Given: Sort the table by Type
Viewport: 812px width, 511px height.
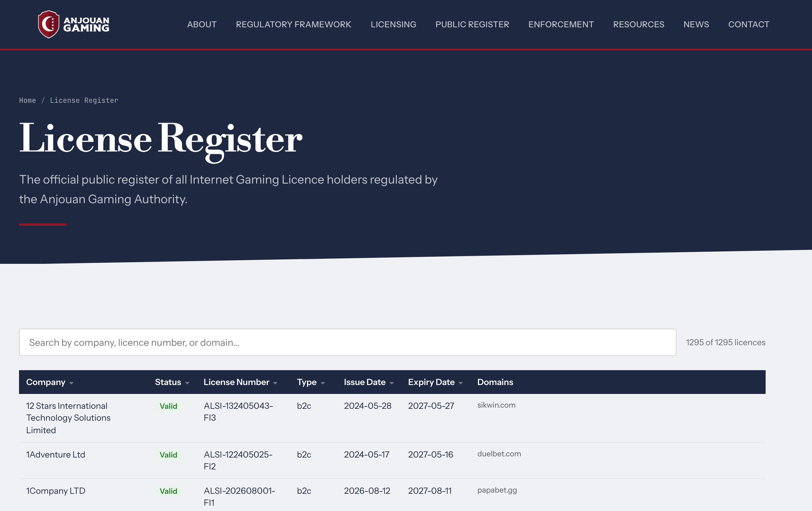Looking at the screenshot, I should pos(311,382).
